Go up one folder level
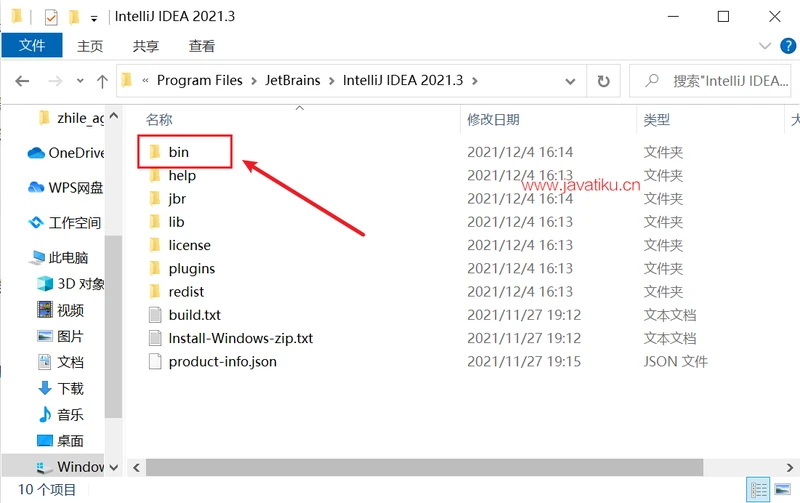 (102, 81)
